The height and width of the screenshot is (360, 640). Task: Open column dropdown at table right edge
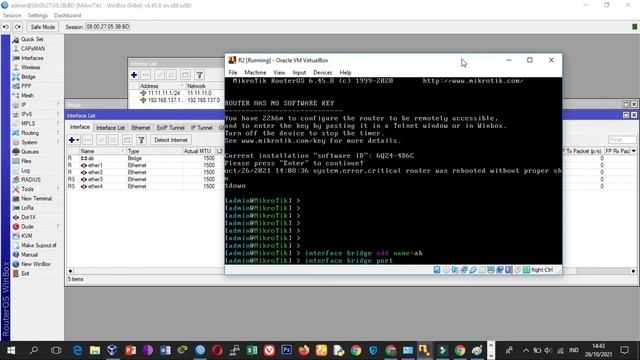(633, 151)
